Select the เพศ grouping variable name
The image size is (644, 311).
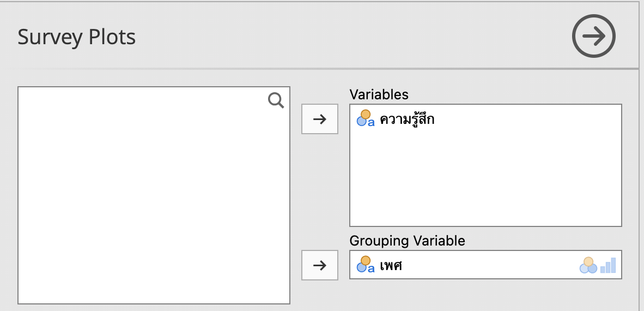pos(391,265)
